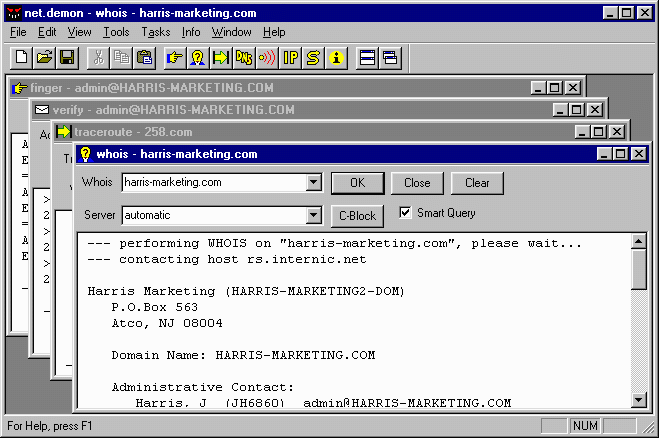Click the 'P.O.Box 563' address line
The height and width of the screenshot is (438, 659).
point(154,307)
